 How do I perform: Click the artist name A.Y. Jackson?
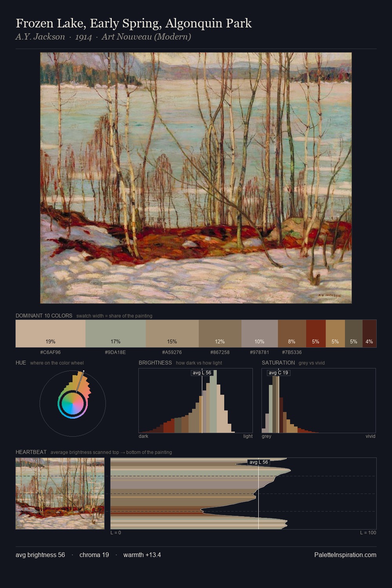click(x=40, y=37)
